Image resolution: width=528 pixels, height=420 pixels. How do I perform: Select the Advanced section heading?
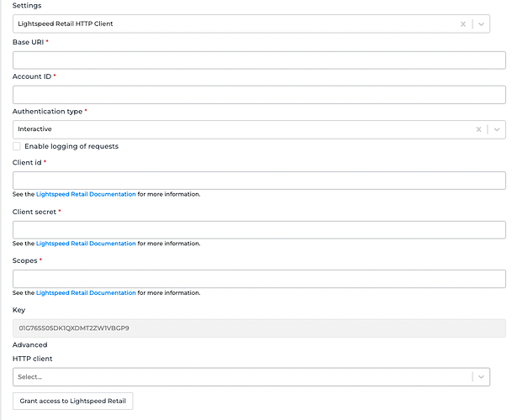pyautogui.click(x=30, y=345)
